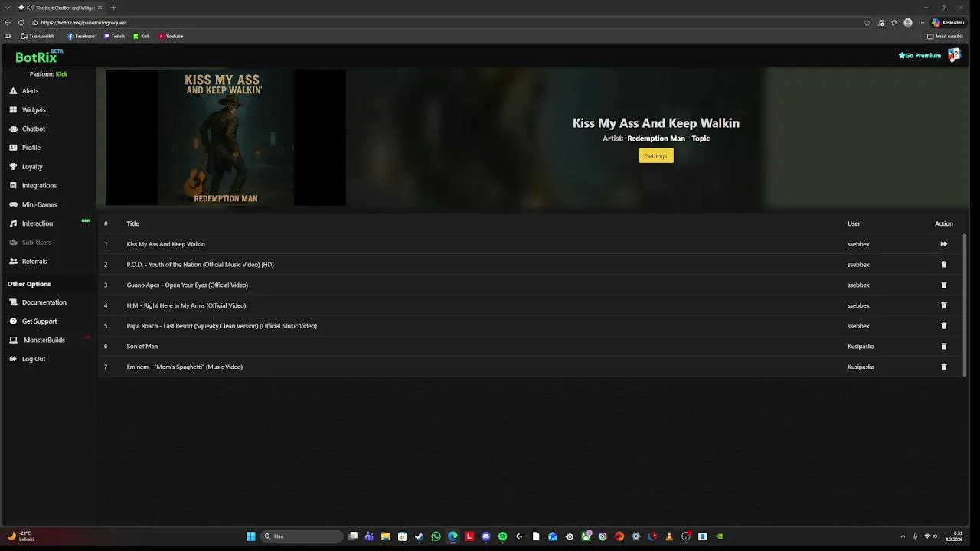Go to Chatbot in the sidebar
The width and height of the screenshot is (980, 551).
click(x=27, y=129)
